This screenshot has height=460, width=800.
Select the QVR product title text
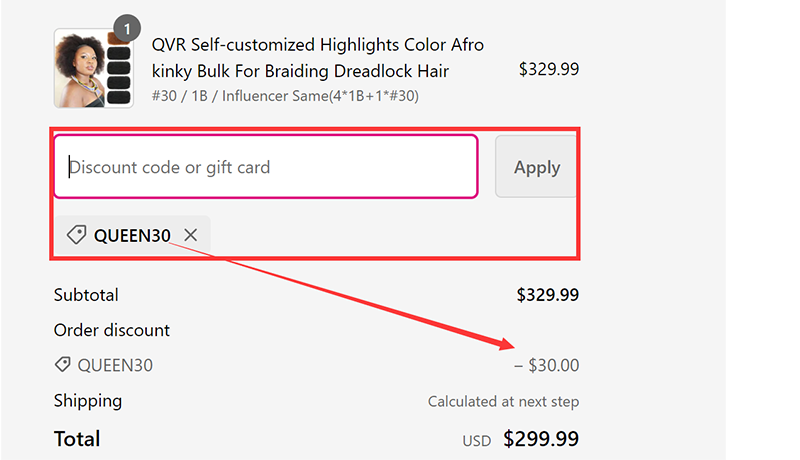[x=317, y=58]
